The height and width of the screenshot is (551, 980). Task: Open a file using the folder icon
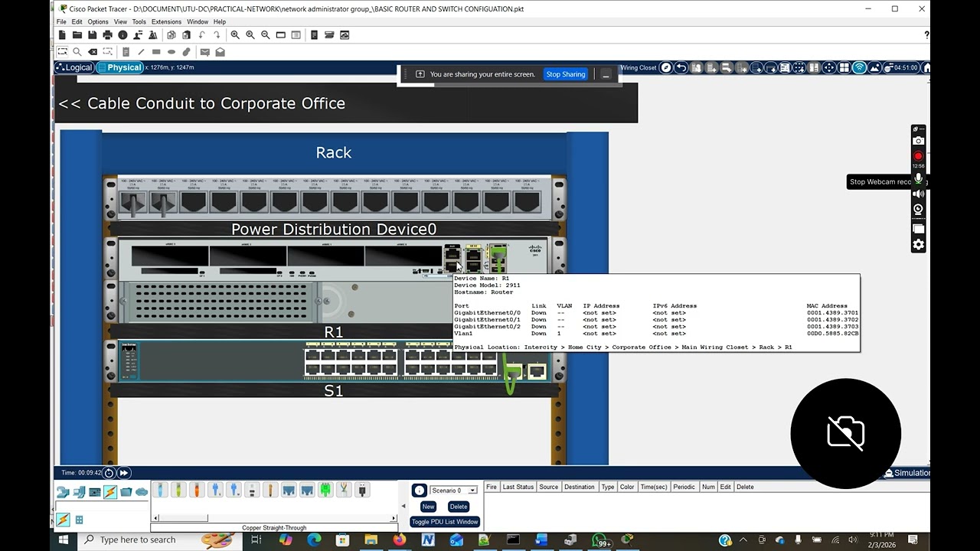pyautogui.click(x=77, y=35)
